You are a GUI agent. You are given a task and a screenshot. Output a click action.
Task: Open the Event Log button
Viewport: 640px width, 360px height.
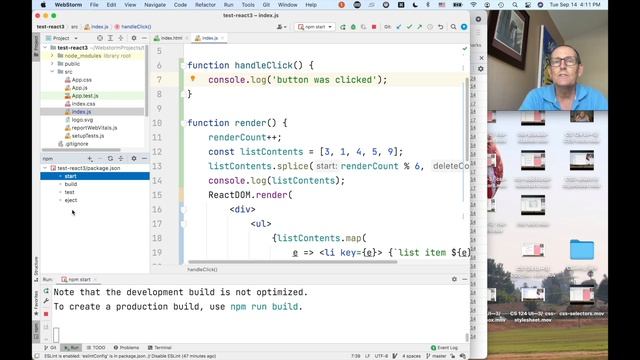(444, 348)
